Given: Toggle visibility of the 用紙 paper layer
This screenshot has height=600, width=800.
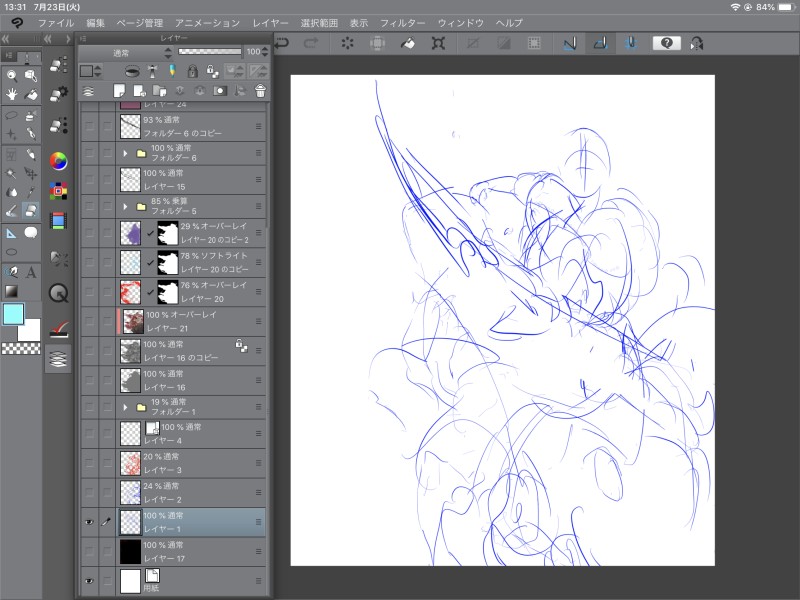Looking at the screenshot, I should [89, 580].
